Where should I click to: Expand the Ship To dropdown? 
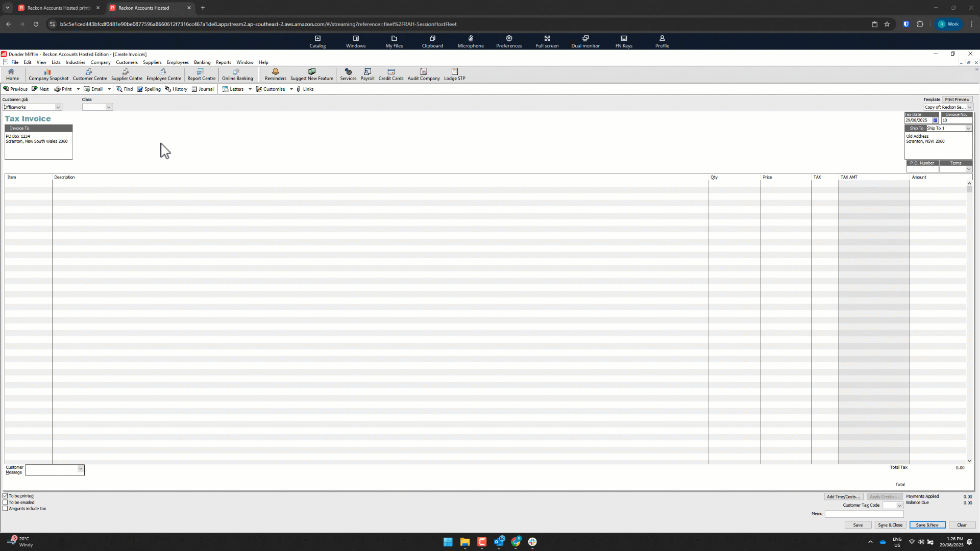[968, 129]
